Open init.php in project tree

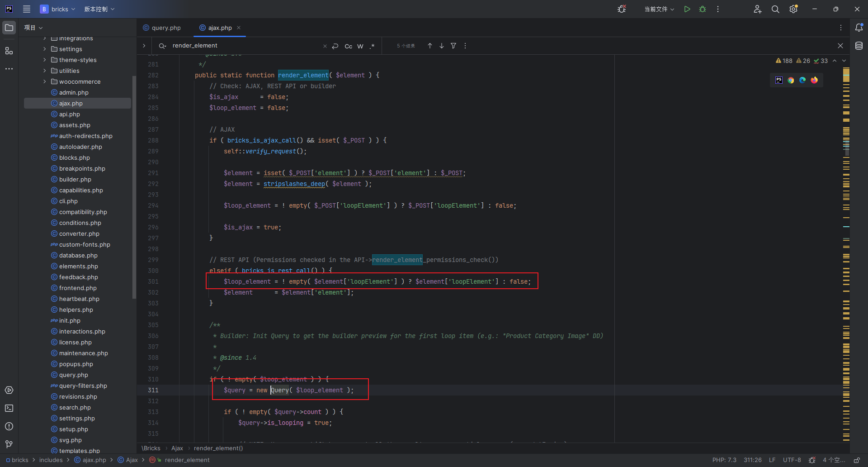coord(70,320)
